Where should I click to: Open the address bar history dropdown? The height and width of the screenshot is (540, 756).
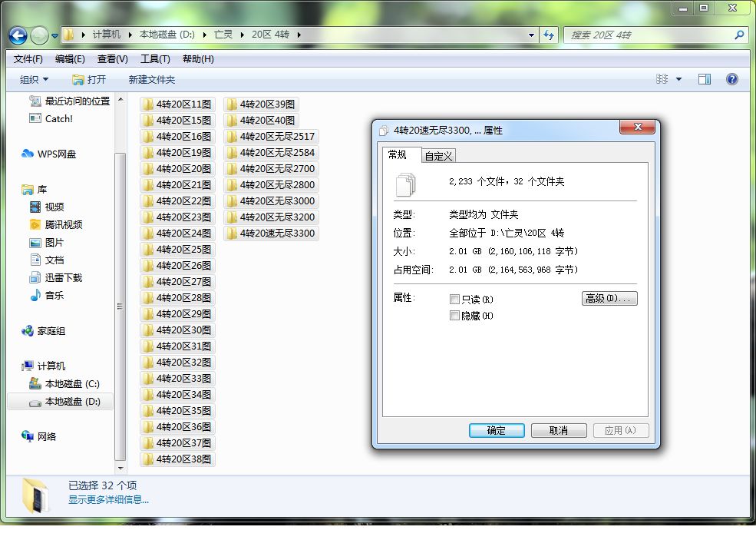point(531,35)
